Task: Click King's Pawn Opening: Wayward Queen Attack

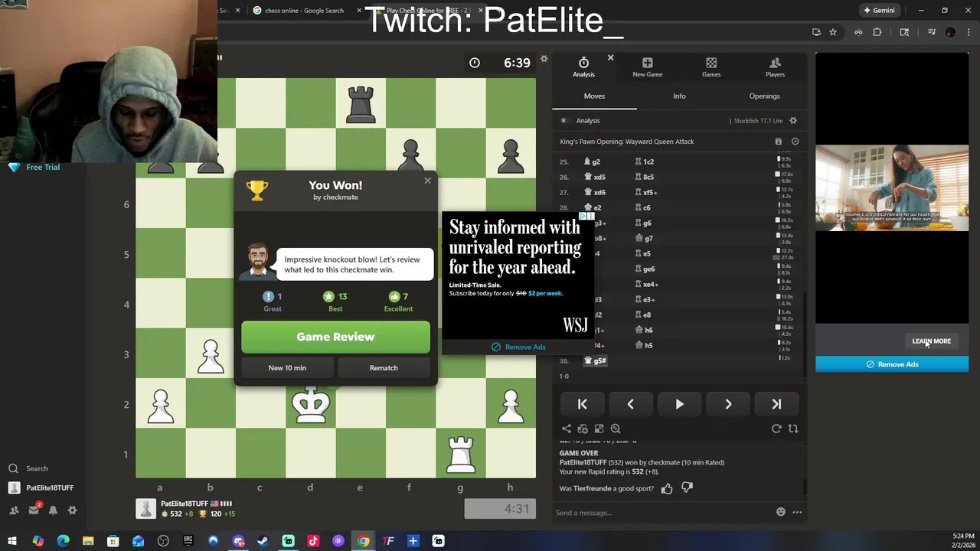Action: 626,142
